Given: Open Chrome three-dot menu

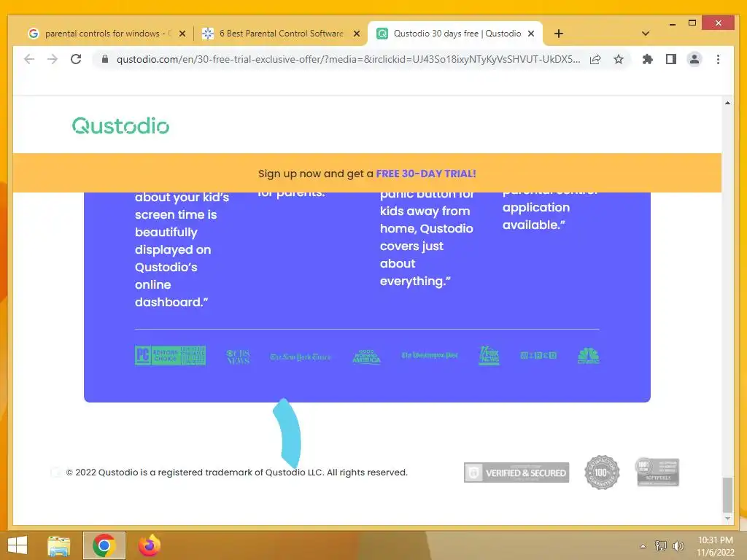Looking at the screenshot, I should click(718, 60).
